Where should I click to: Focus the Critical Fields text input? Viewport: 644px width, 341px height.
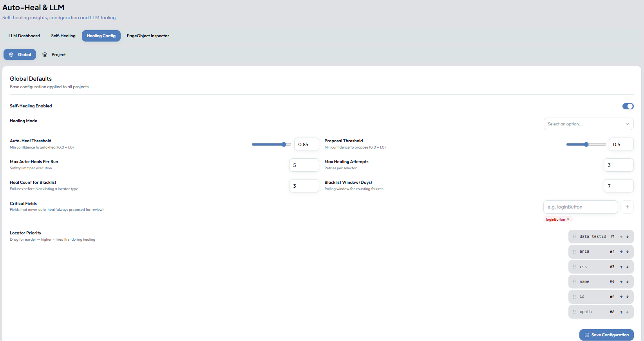pos(581,207)
